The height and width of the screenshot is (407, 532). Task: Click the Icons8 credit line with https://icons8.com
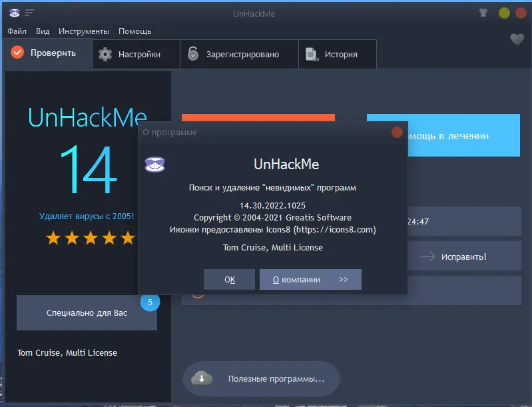pos(273,230)
